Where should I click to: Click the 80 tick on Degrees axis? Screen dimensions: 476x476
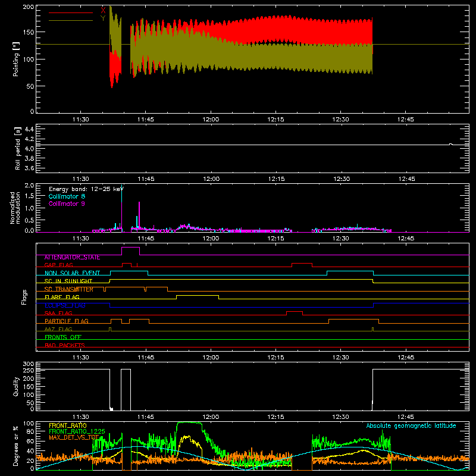(30, 431)
